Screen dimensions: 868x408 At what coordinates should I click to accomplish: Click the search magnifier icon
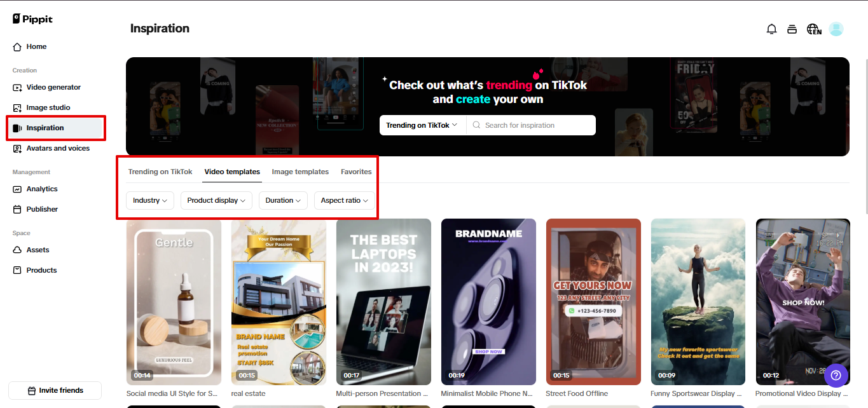click(x=476, y=125)
